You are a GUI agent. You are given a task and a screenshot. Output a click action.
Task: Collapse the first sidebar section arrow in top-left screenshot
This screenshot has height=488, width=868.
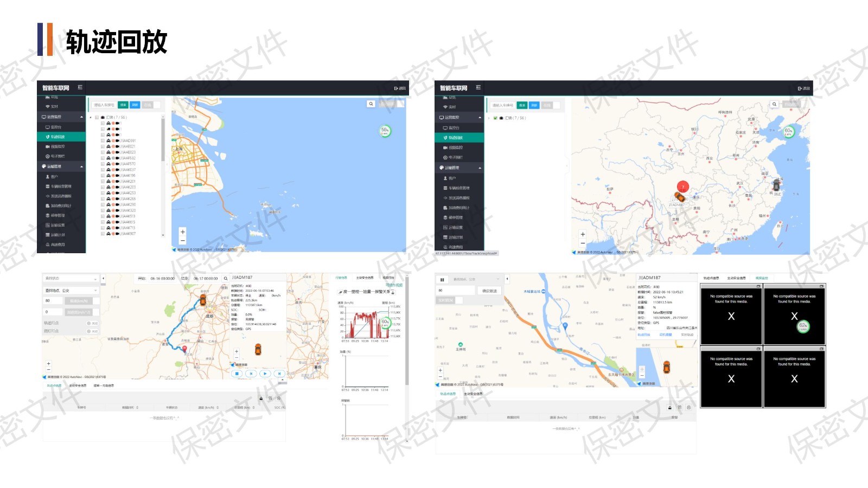coord(82,117)
